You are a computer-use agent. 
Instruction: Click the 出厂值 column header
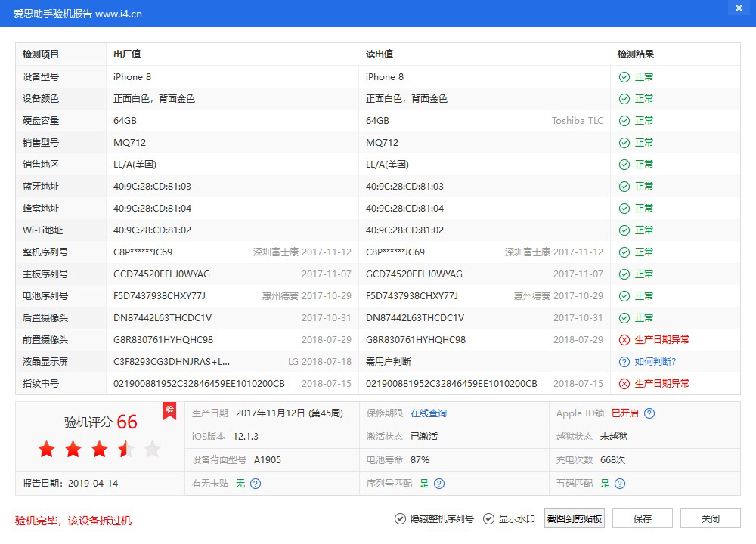click(127, 54)
